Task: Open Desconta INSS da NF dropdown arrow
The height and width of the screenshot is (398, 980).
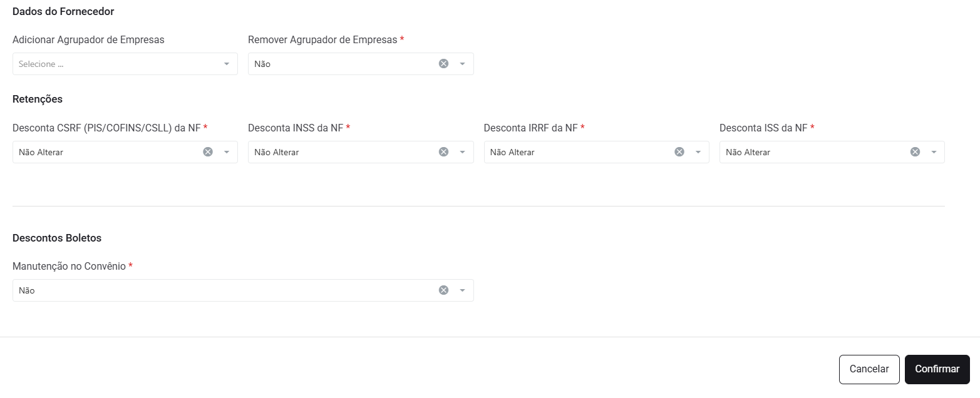Action: [463, 152]
